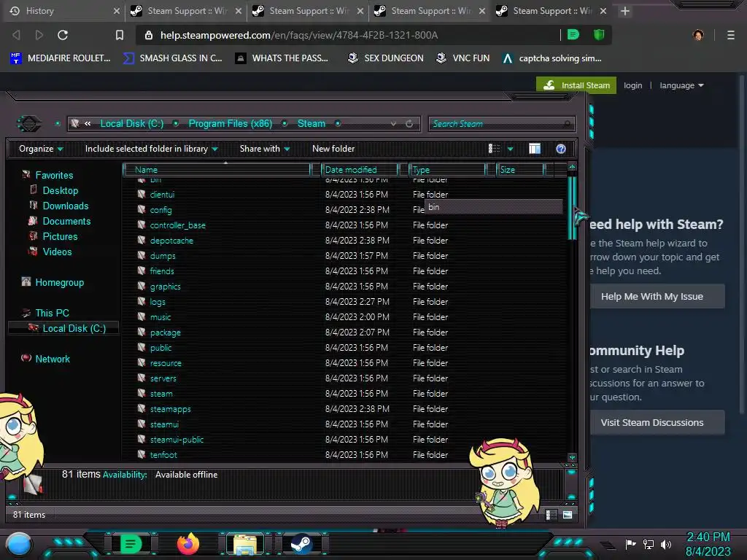The width and height of the screenshot is (747, 560).
Task: Sort by Size column
Action: [x=520, y=169]
